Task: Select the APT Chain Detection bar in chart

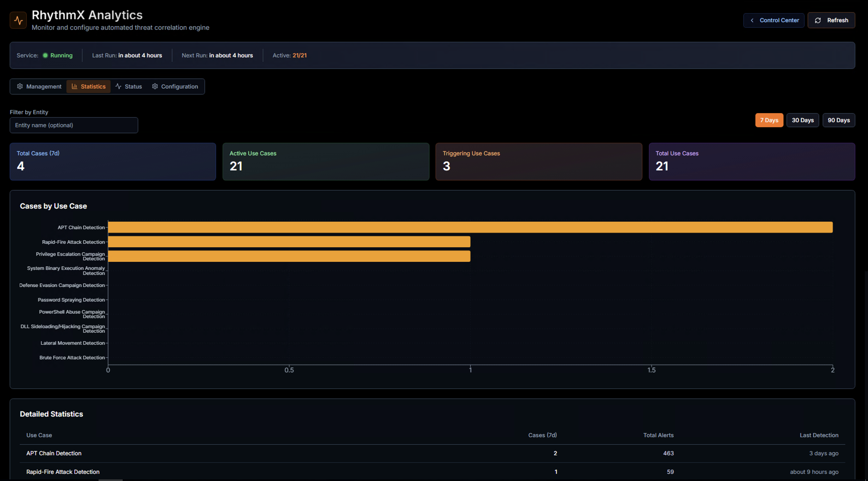Action: pos(470,227)
